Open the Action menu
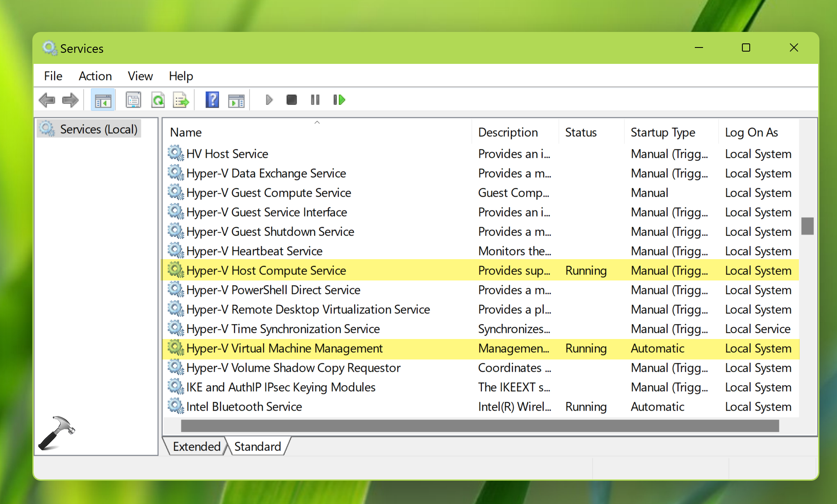837x504 pixels. [x=95, y=76]
